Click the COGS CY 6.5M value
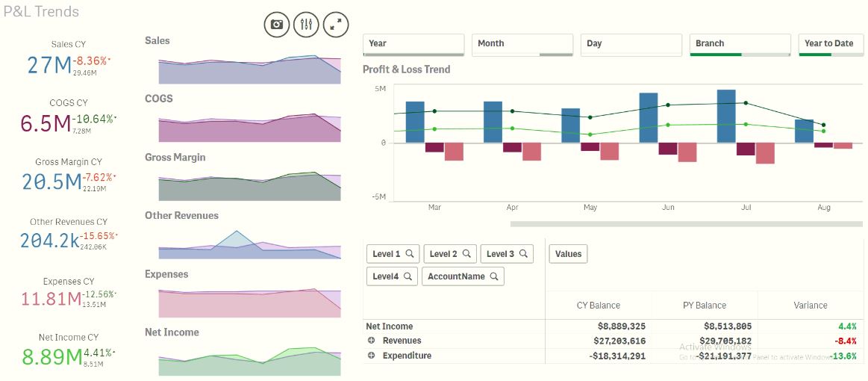The height and width of the screenshot is (381, 868). pyautogui.click(x=46, y=123)
